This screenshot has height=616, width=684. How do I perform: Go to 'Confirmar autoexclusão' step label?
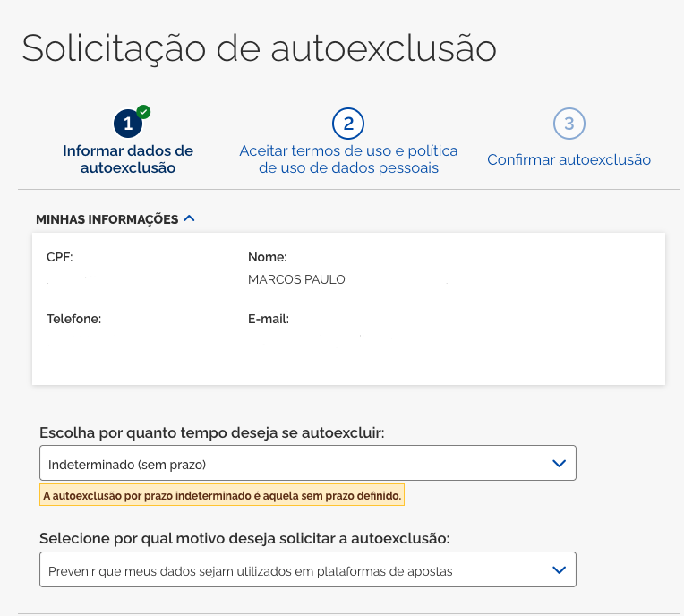click(x=569, y=160)
